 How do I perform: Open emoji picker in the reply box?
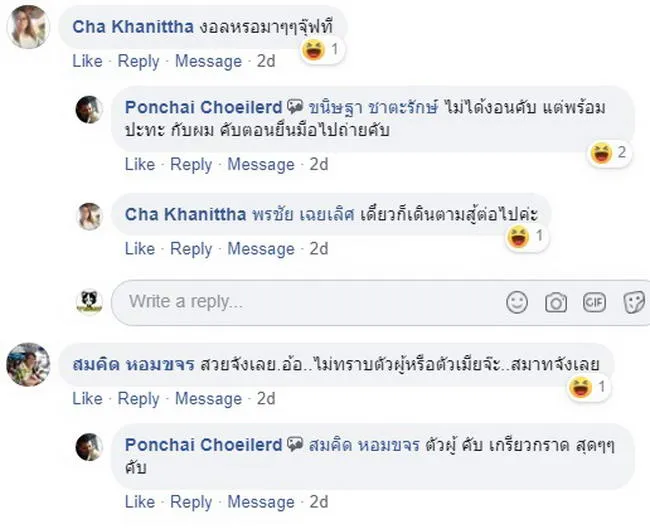coord(517,302)
